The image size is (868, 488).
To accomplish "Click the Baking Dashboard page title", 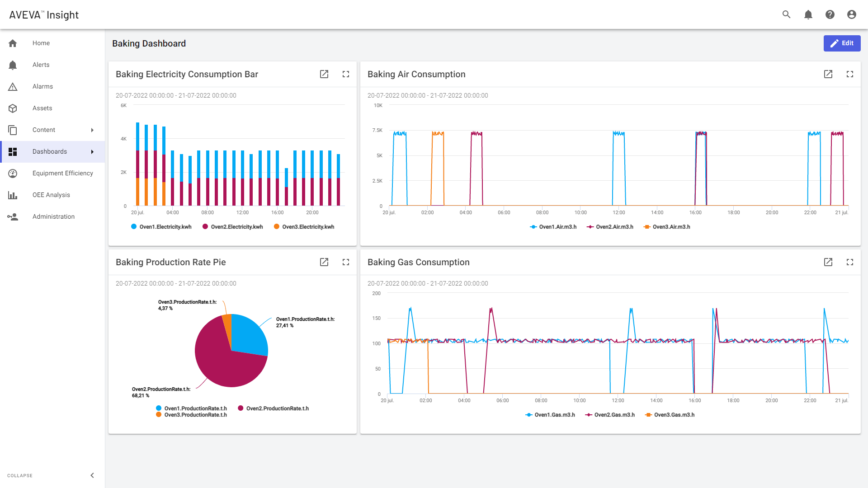I will [x=149, y=43].
